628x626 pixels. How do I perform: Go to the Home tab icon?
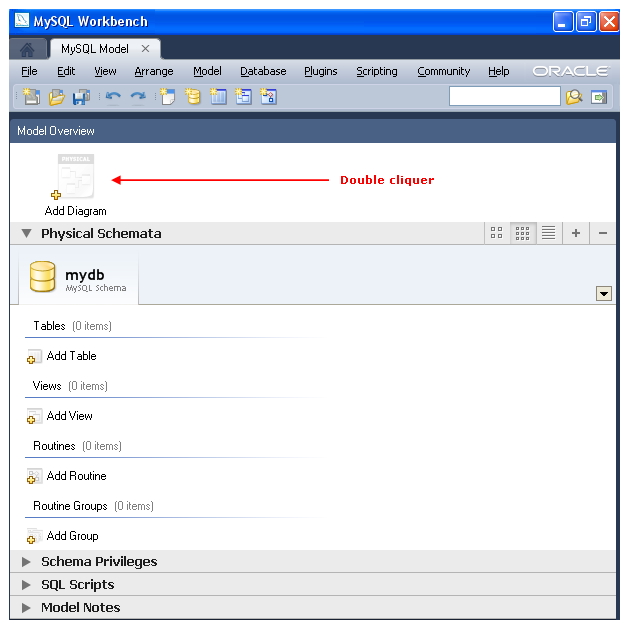27,49
